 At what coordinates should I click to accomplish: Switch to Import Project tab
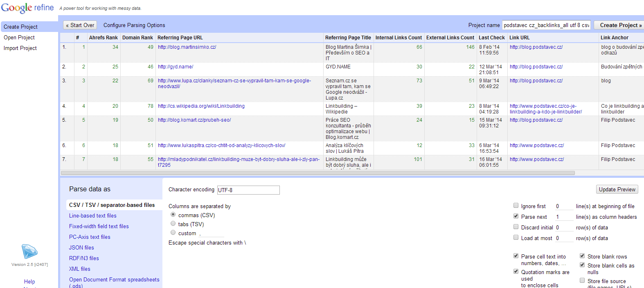(x=20, y=48)
